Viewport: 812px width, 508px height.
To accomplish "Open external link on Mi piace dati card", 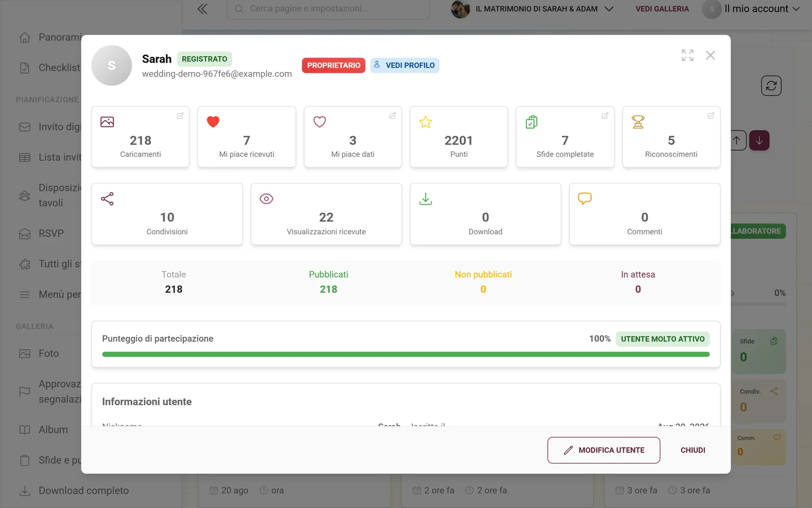I will 392,116.
